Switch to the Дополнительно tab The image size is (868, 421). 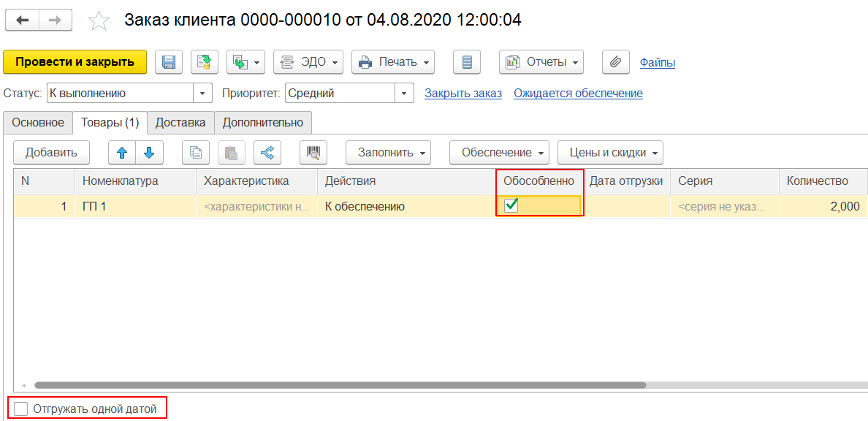pyautogui.click(x=263, y=123)
